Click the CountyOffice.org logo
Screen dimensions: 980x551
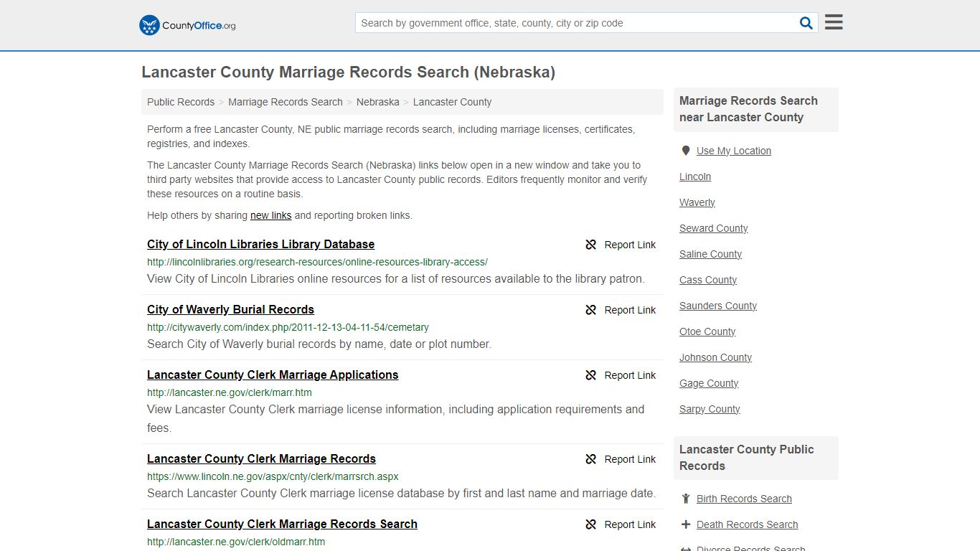pyautogui.click(x=187, y=25)
